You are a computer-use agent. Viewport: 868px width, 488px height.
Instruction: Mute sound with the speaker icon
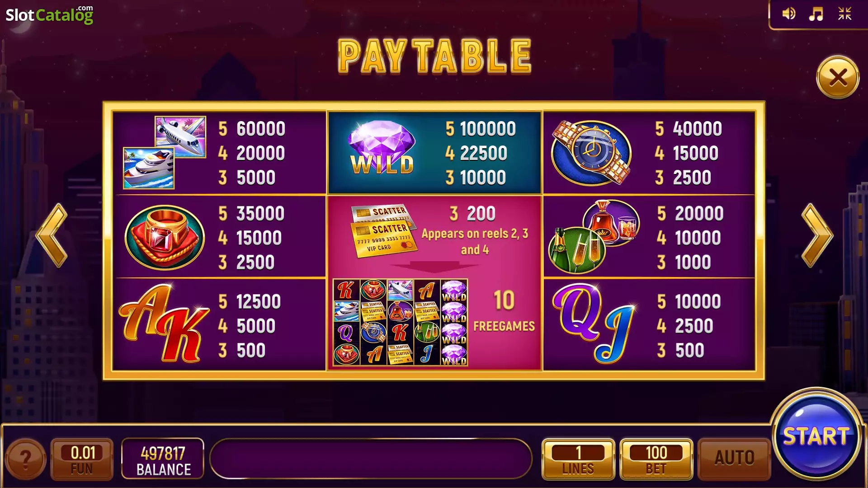tap(789, 14)
